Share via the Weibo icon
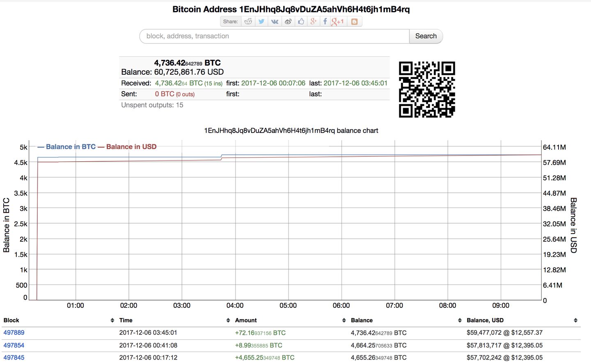Image resolution: width=591 pixels, height=364 pixels. 288,21
